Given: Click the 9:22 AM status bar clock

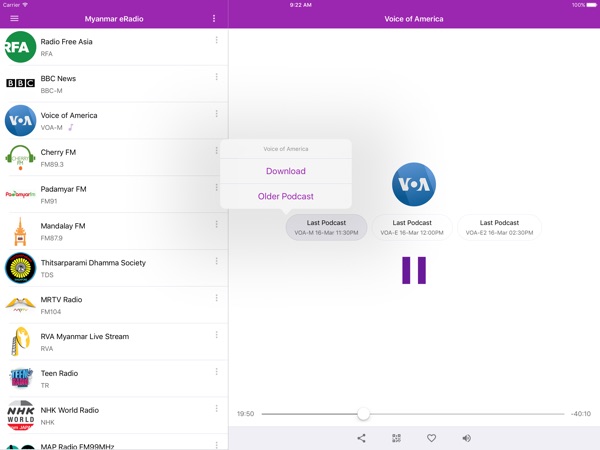Looking at the screenshot, I should click(x=300, y=5).
